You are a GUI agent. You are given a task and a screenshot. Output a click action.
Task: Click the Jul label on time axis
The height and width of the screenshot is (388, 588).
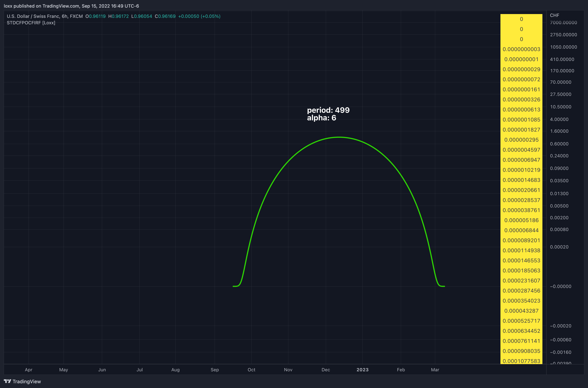(140, 370)
